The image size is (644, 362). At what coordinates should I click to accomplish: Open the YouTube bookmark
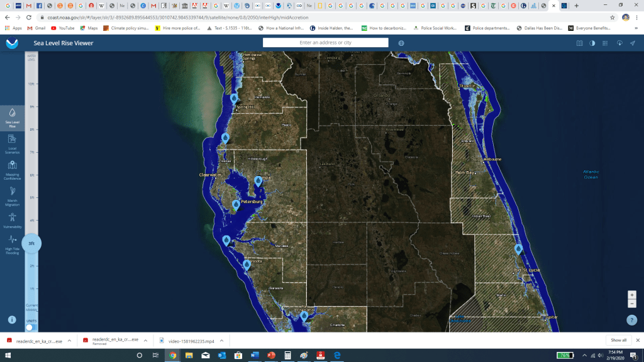tap(62, 28)
